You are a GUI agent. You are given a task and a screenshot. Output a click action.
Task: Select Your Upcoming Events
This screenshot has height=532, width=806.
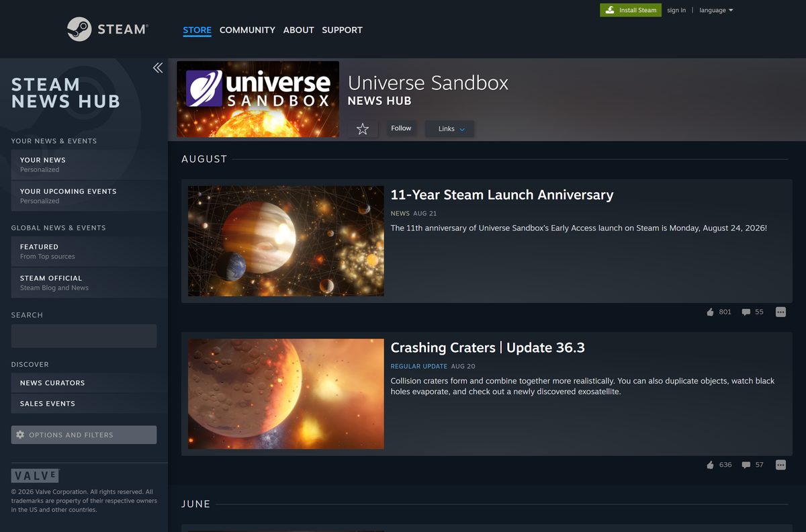pyautogui.click(x=89, y=196)
